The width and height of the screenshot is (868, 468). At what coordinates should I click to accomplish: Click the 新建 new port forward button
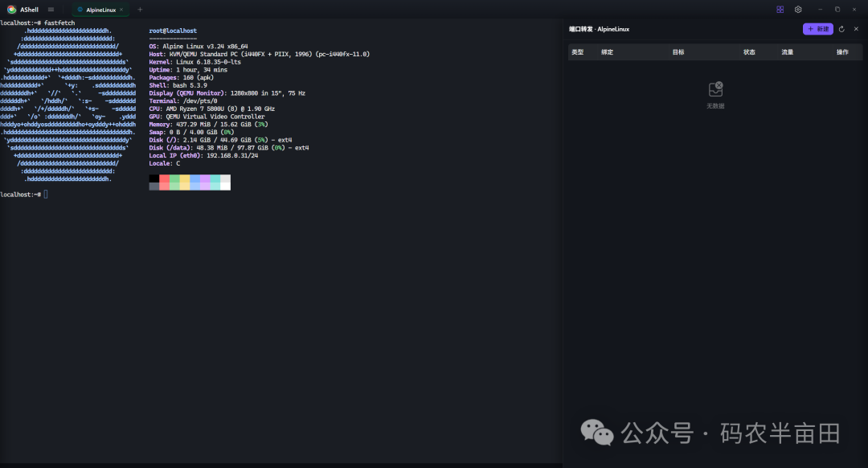click(x=817, y=29)
